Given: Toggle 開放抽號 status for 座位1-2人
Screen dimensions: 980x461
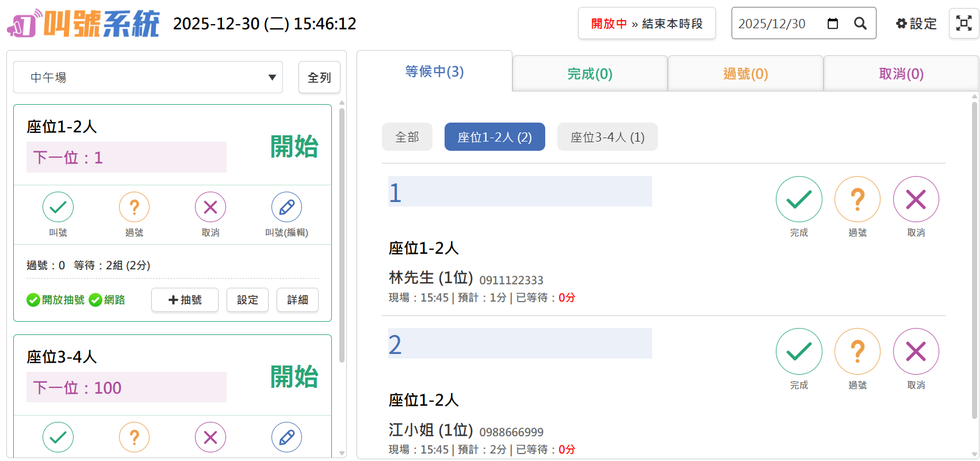Looking at the screenshot, I should [x=56, y=300].
